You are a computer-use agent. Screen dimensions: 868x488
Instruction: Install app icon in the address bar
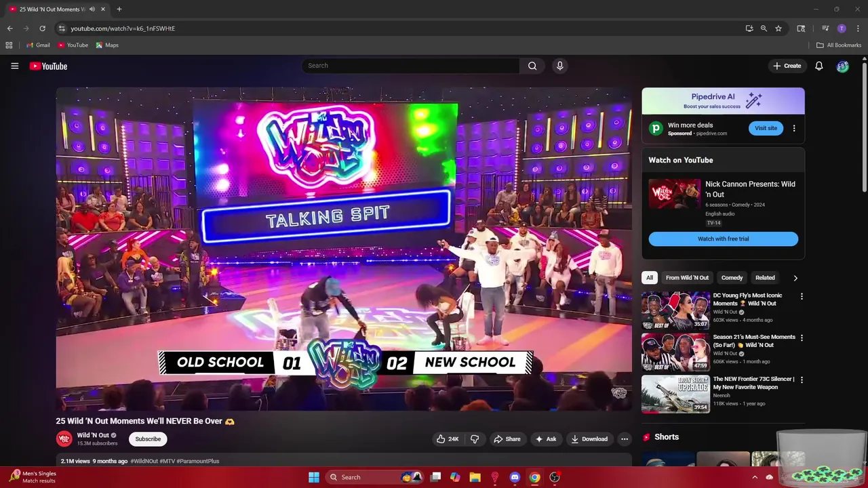pyautogui.click(x=749, y=28)
